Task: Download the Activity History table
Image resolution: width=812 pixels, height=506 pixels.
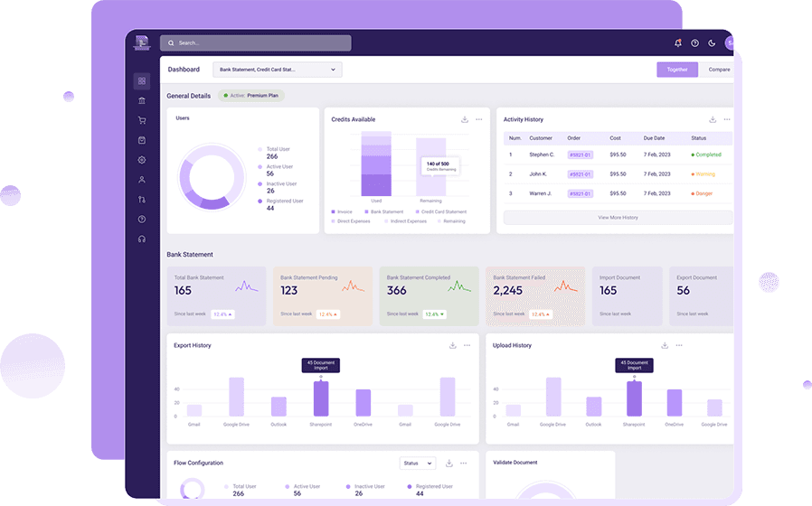Action: coord(713,119)
